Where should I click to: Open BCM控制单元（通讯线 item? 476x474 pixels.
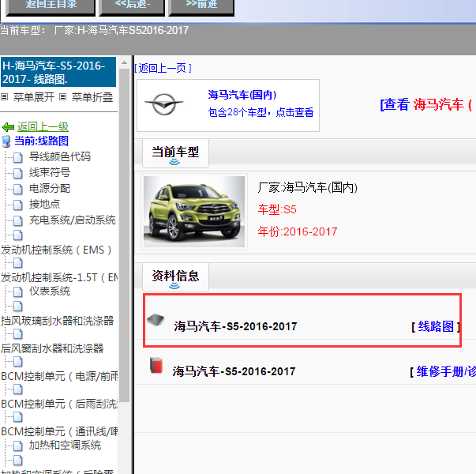59,431
